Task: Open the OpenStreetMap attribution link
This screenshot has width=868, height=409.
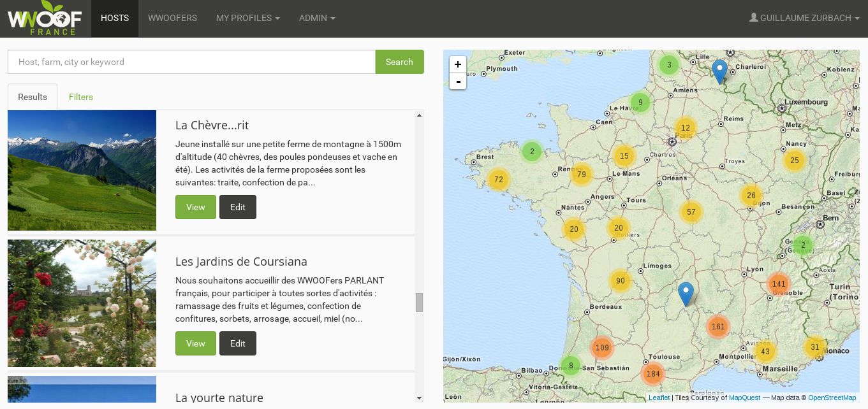Action: pos(832,398)
